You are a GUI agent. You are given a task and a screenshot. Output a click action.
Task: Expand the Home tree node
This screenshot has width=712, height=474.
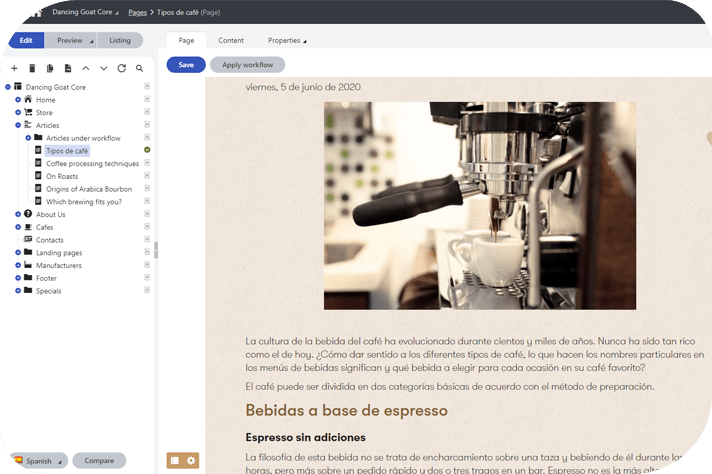click(18, 99)
